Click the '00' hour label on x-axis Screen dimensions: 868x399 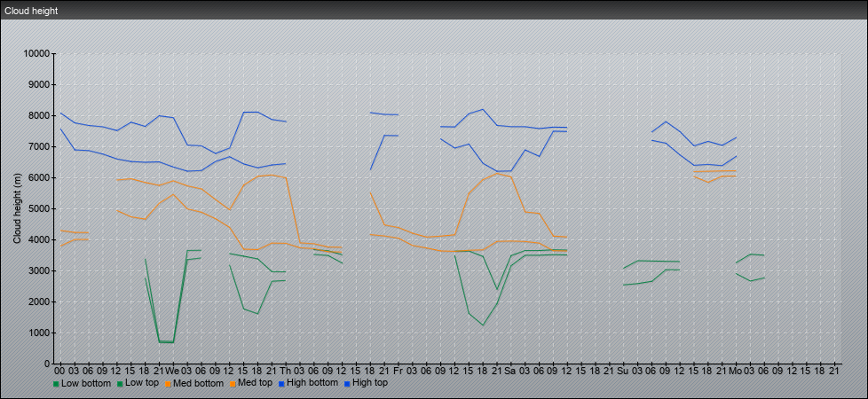pos(59,371)
